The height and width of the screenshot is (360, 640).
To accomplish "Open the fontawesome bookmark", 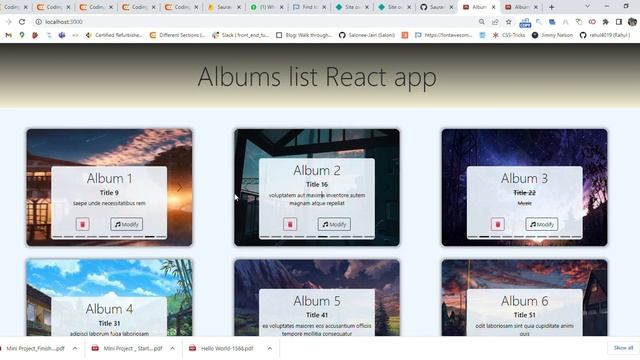I will coord(443,35).
